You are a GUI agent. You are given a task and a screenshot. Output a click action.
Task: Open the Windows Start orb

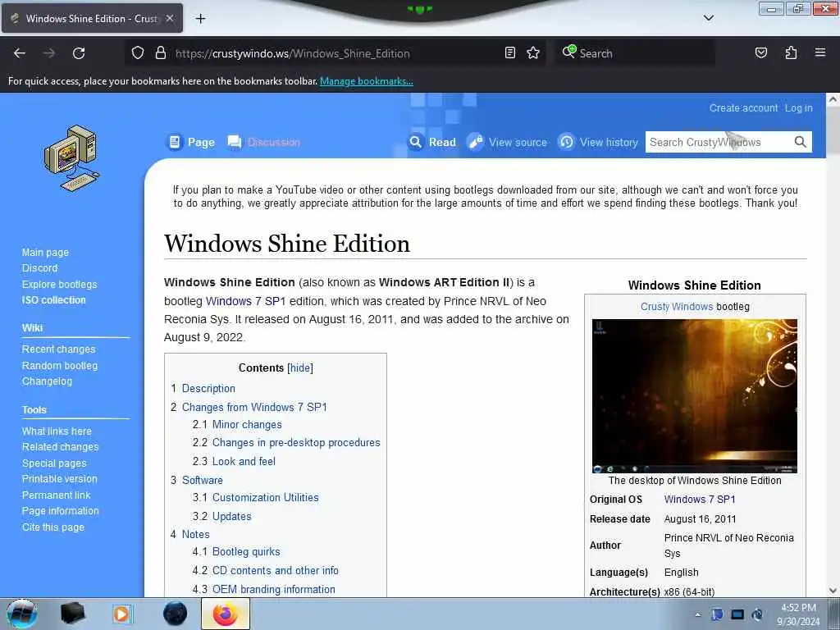22,614
